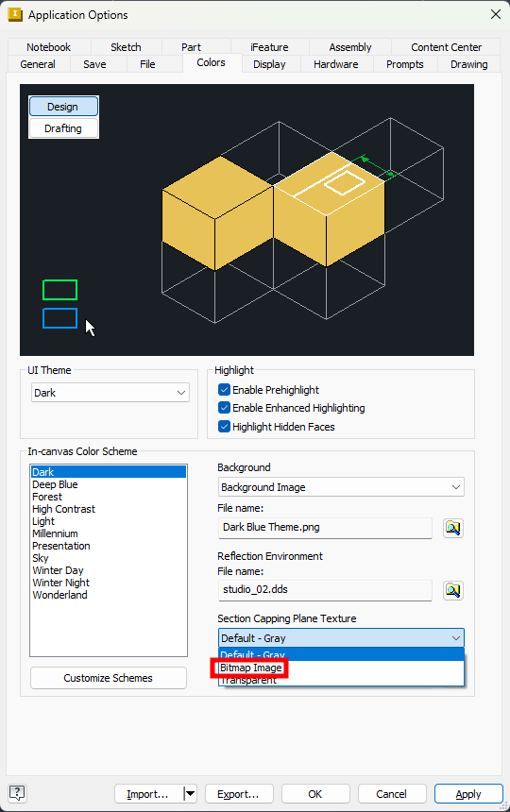The image size is (510, 812).
Task: Browse for the reflection environment file
Action: tap(453, 590)
